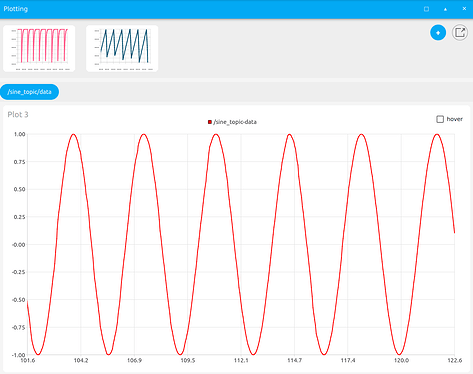Select the teal sawtooth plot thumbnail
473x374 pixels.
(x=122, y=49)
